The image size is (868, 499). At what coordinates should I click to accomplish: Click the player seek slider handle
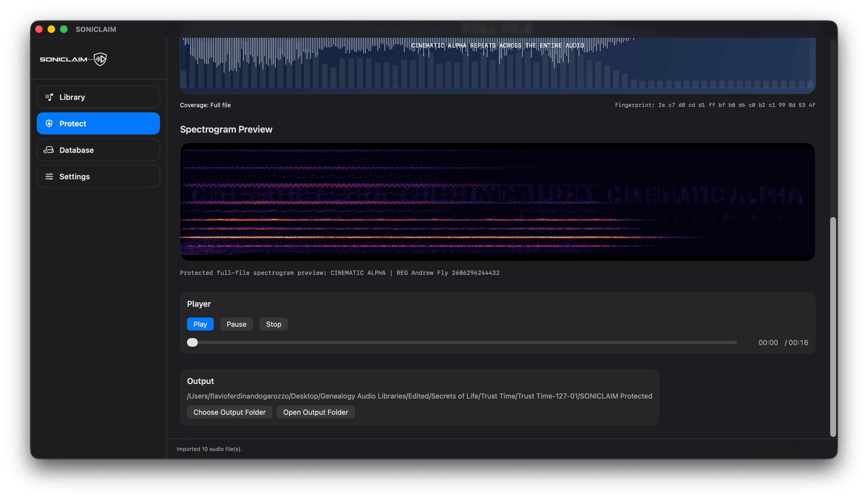192,342
